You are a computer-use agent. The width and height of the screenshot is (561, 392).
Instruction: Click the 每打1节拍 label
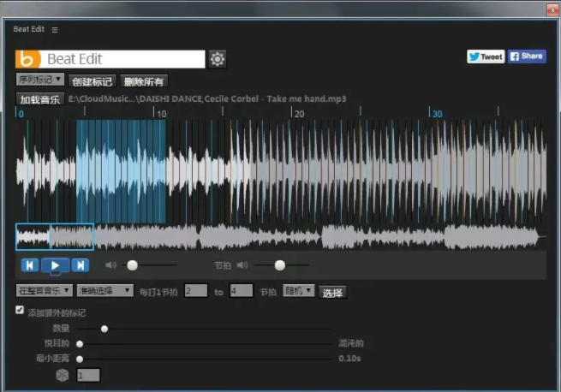coord(158,292)
